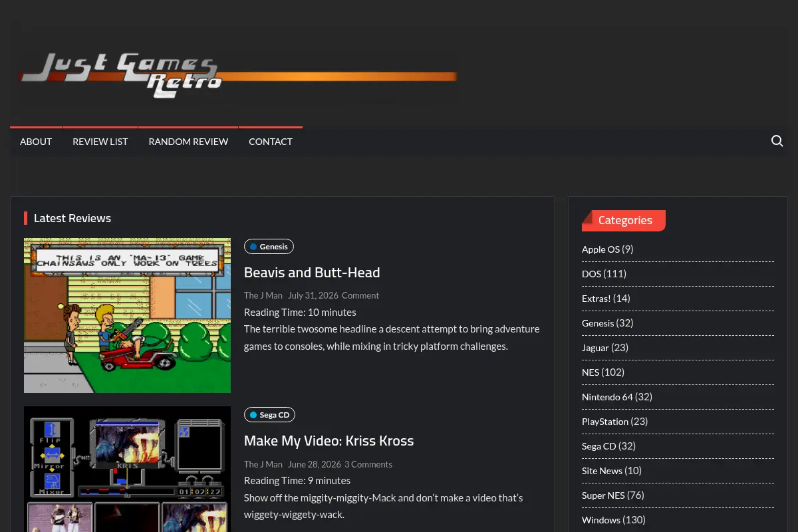Open the Review List menu item

pos(100,141)
